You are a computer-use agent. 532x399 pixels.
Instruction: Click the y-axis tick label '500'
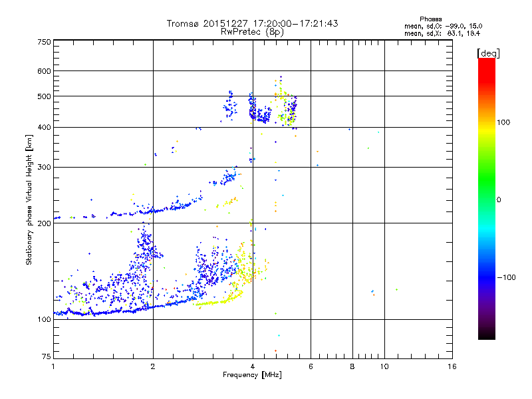coord(44,96)
